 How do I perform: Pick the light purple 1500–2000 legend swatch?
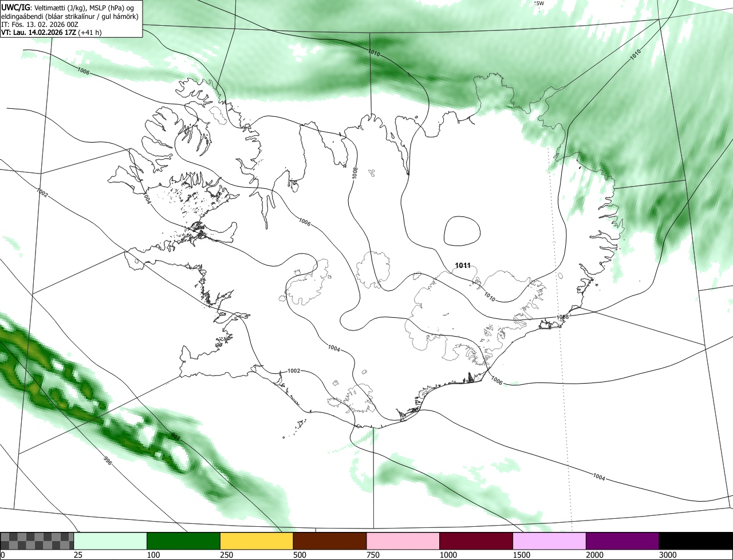coord(550,541)
